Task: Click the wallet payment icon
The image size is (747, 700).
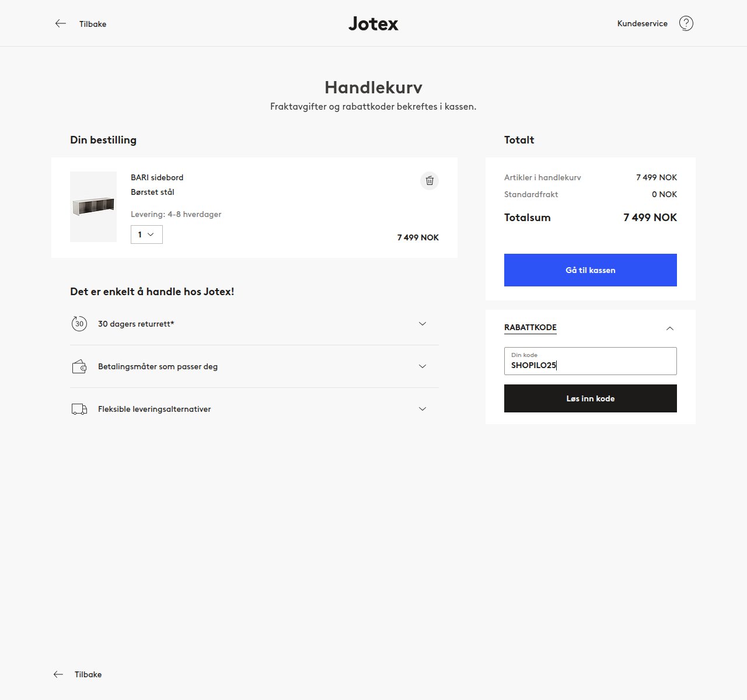Action: pos(79,366)
